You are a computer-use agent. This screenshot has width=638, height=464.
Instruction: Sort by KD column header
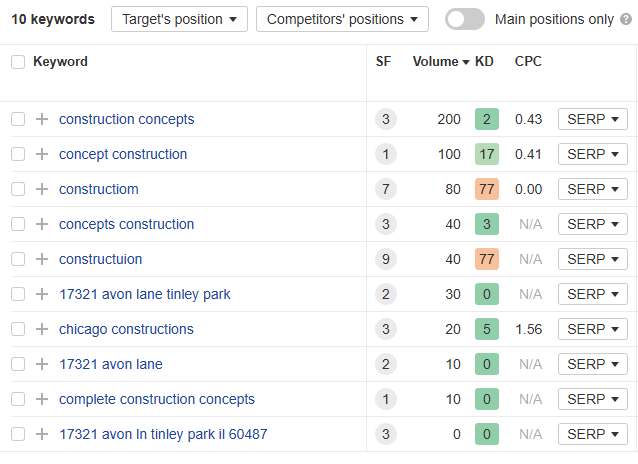484,62
